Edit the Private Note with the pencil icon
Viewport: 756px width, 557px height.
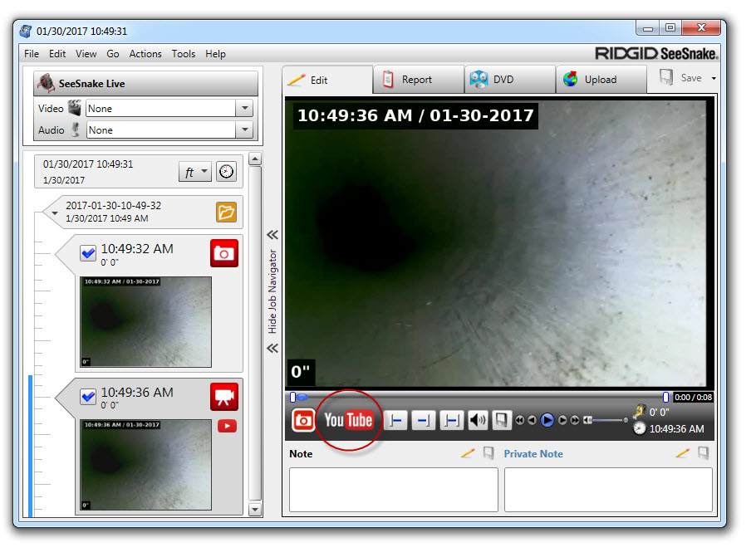[x=683, y=453]
